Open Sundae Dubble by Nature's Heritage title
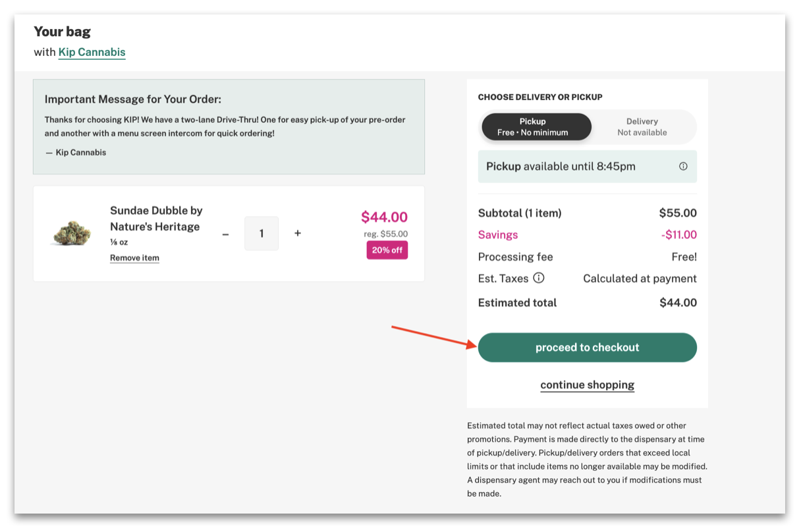Screen dimensions: 801x532 click(x=156, y=219)
